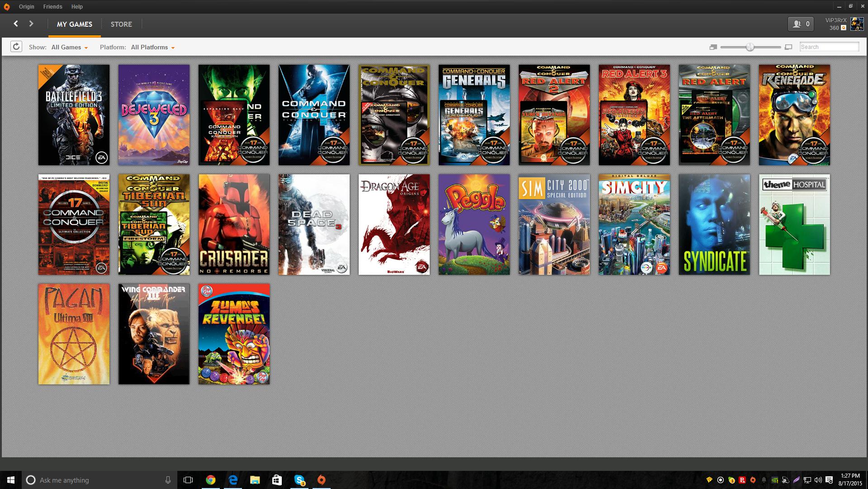Select the Bejeweled 3 game tile

point(154,115)
